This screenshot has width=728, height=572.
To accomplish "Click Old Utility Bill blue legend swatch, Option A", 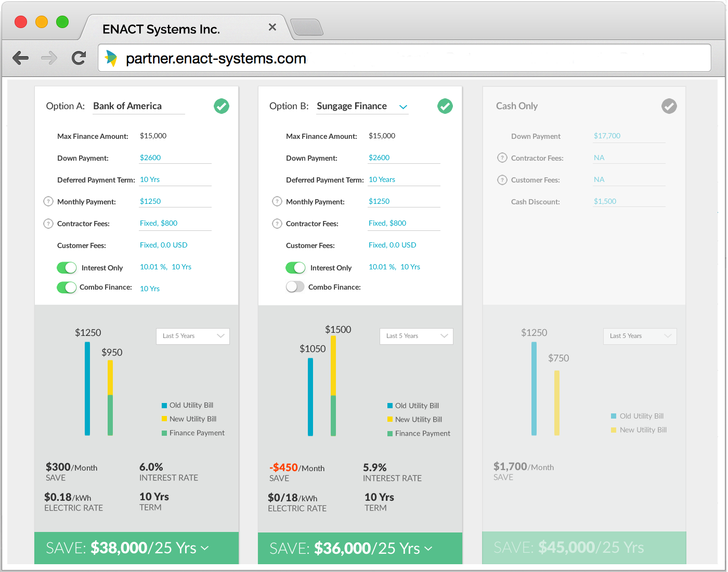I will (164, 406).
